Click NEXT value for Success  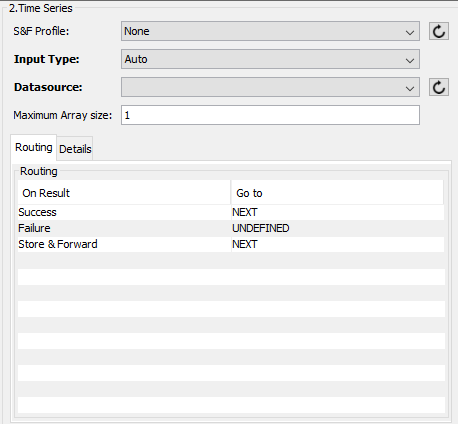245,212
